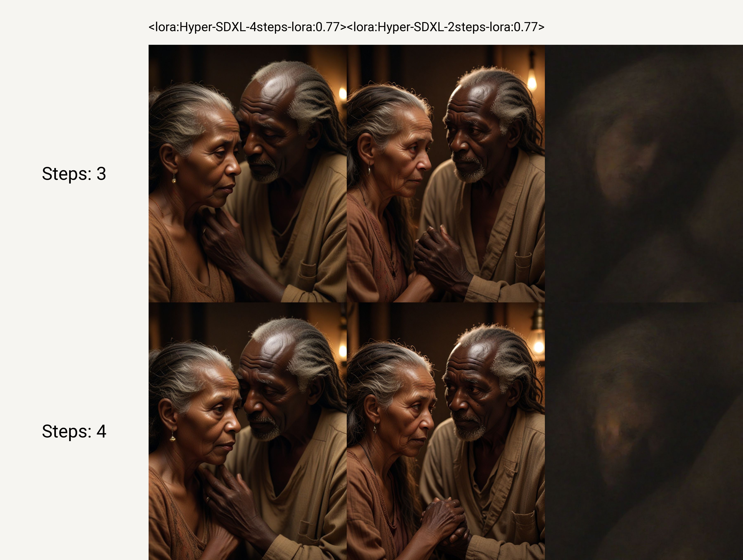Click the 4steps-lora image at Steps: 3
The width and height of the screenshot is (743, 560).
(x=247, y=173)
